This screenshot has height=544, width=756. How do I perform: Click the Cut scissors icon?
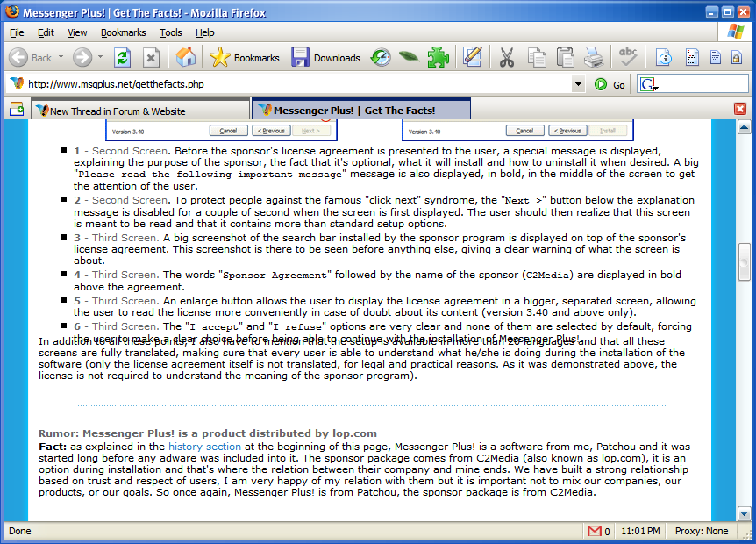[506, 58]
